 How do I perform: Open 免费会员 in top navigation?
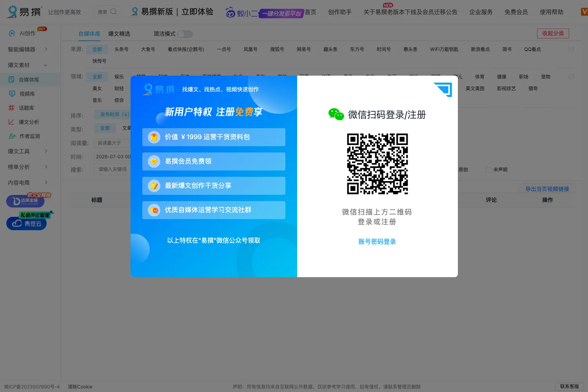(516, 12)
